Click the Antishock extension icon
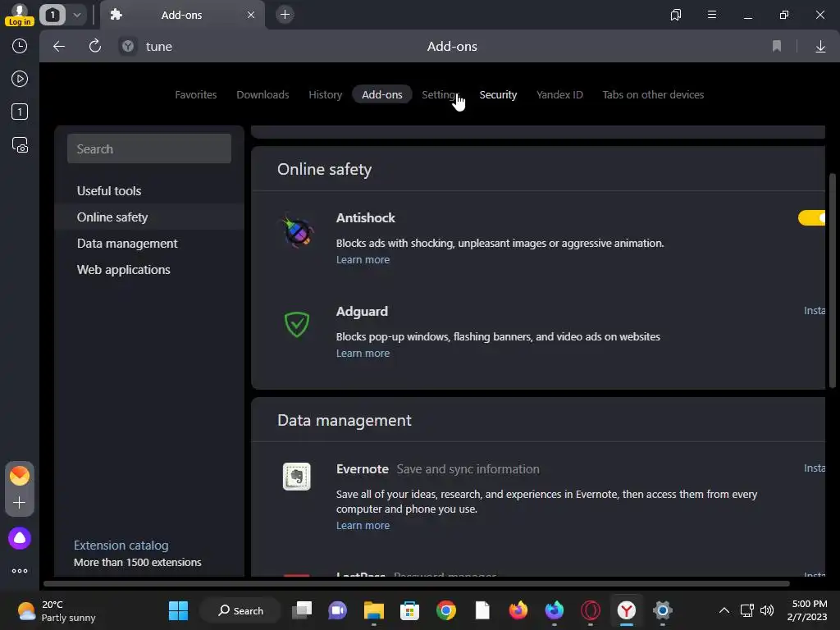The image size is (840, 630). [297, 231]
